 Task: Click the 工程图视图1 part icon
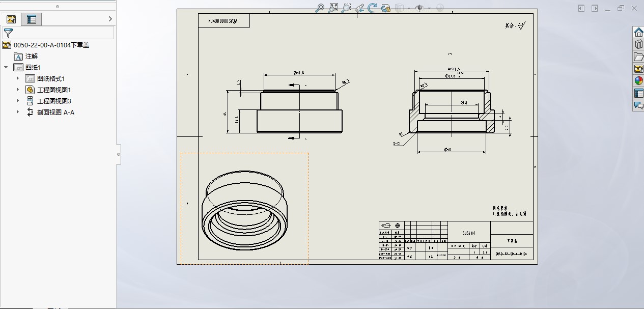click(30, 90)
